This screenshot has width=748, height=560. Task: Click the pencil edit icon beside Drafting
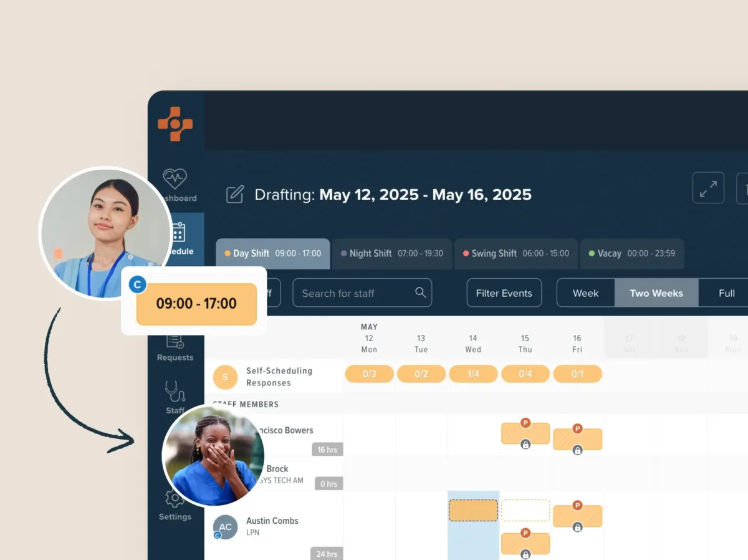pyautogui.click(x=235, y=195)
